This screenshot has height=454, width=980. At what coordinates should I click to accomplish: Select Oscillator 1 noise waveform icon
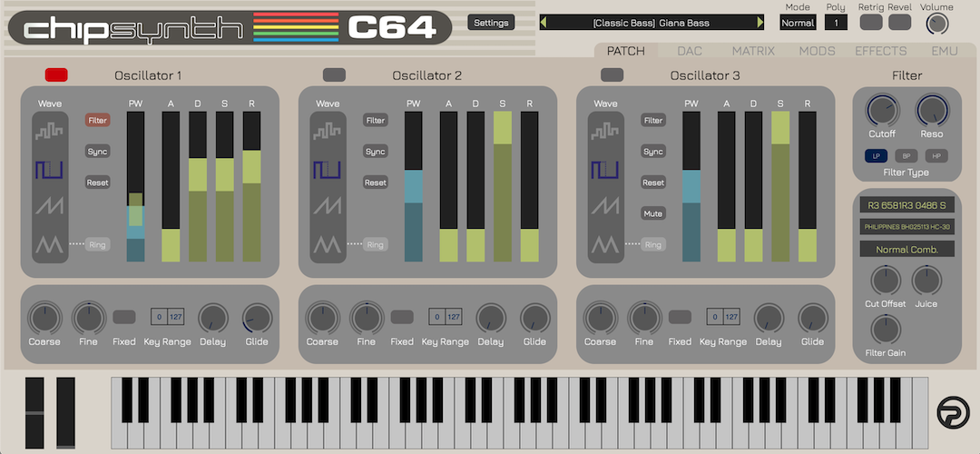(49, 131)
